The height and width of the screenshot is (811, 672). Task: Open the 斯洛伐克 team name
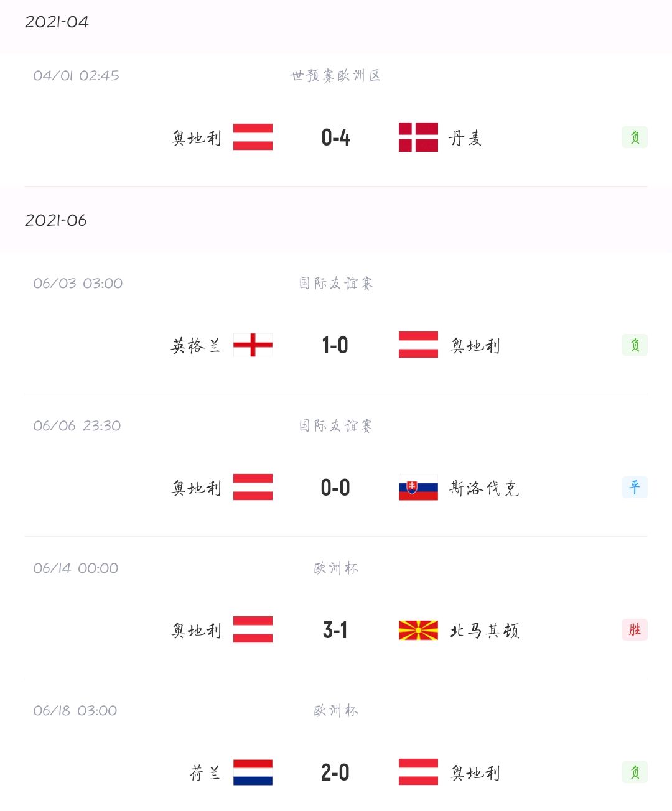(484, 488)
